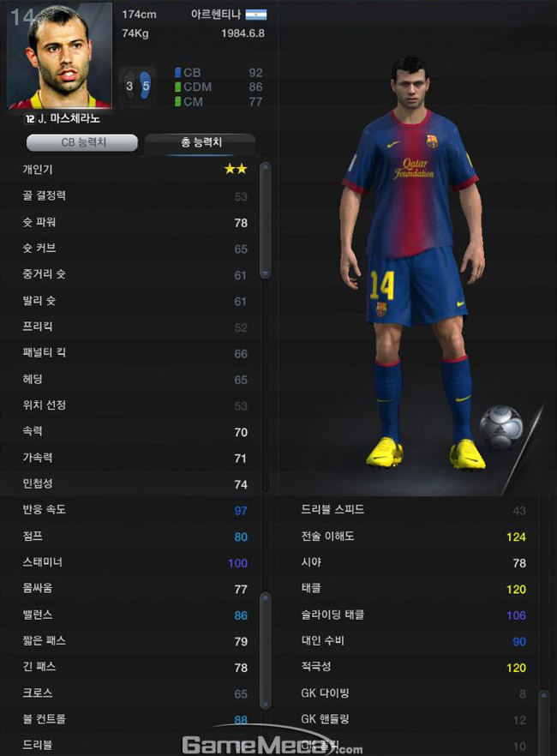This screenshot has width=557, height=756.
Task: Click the top stats list scroll down arrow
Action: [x=265, y=273]
